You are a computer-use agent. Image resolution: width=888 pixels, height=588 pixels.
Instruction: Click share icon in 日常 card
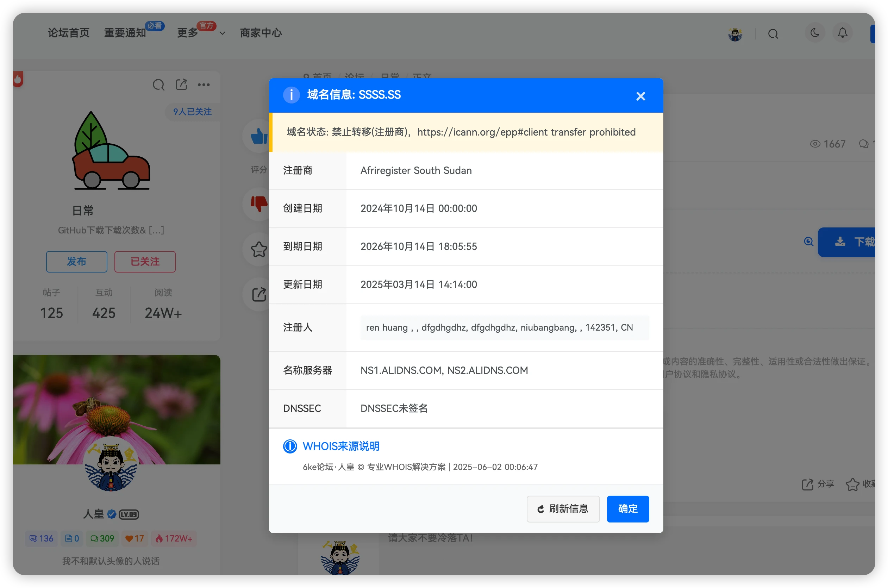(181, 85)
